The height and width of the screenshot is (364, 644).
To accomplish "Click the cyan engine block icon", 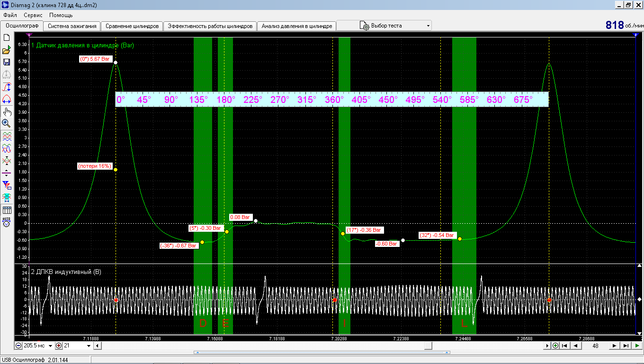I will [x=7, y=198].
